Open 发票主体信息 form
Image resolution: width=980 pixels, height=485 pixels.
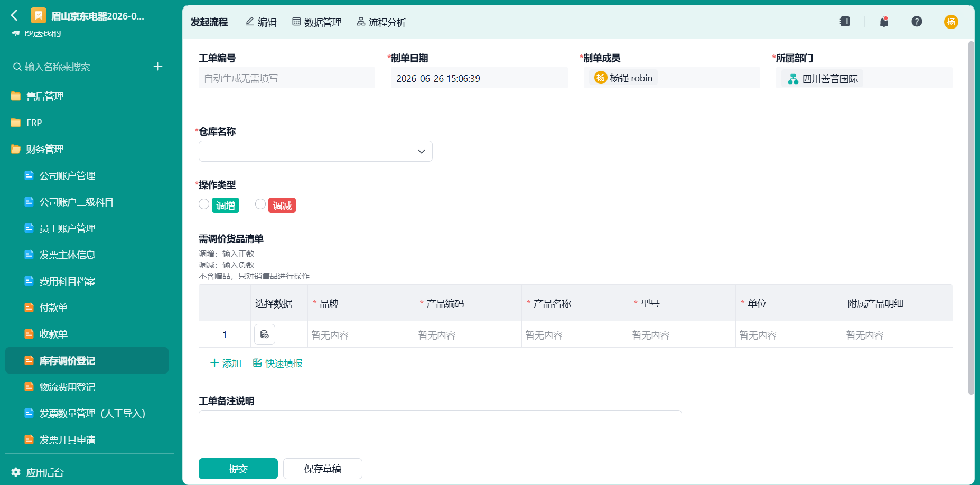coord(87,255)
